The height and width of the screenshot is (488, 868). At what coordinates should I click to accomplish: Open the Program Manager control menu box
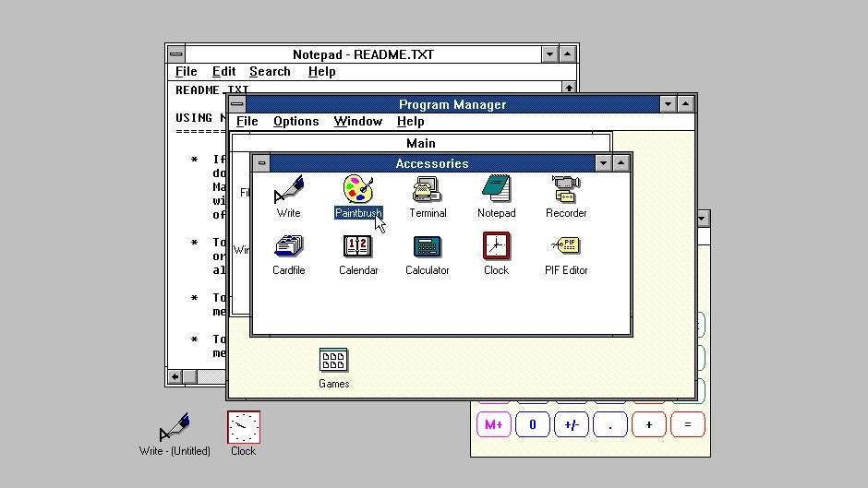pos(237,104)
